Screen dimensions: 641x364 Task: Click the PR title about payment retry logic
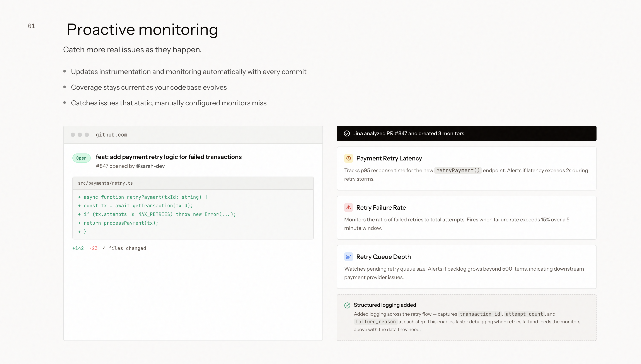coord(169,157)
